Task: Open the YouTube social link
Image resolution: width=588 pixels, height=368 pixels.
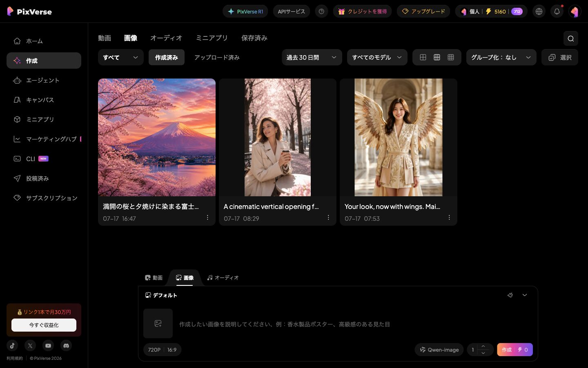Action: [48, 346]
